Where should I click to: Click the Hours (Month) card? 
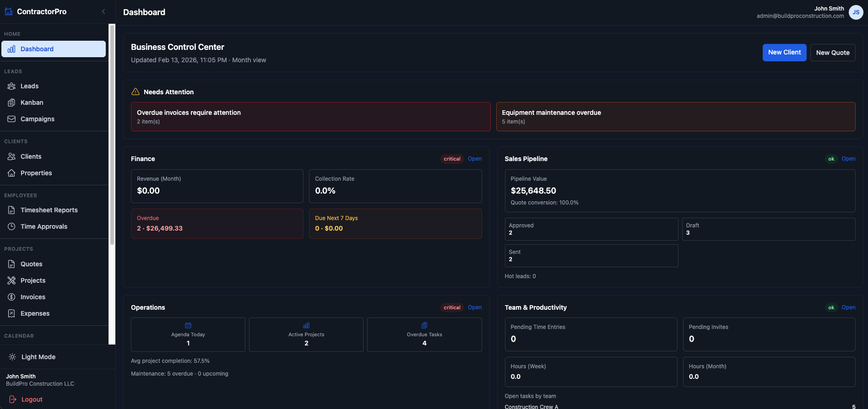[769, 372]
